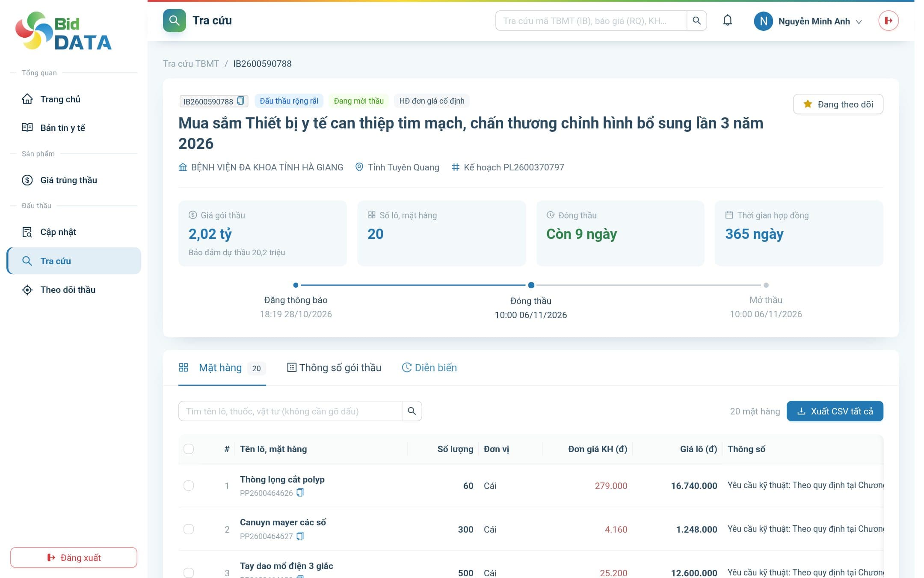Click item name Thòng lọng cắt polyp
Viewport: 924px width, 578px height.
coord(282,480)
